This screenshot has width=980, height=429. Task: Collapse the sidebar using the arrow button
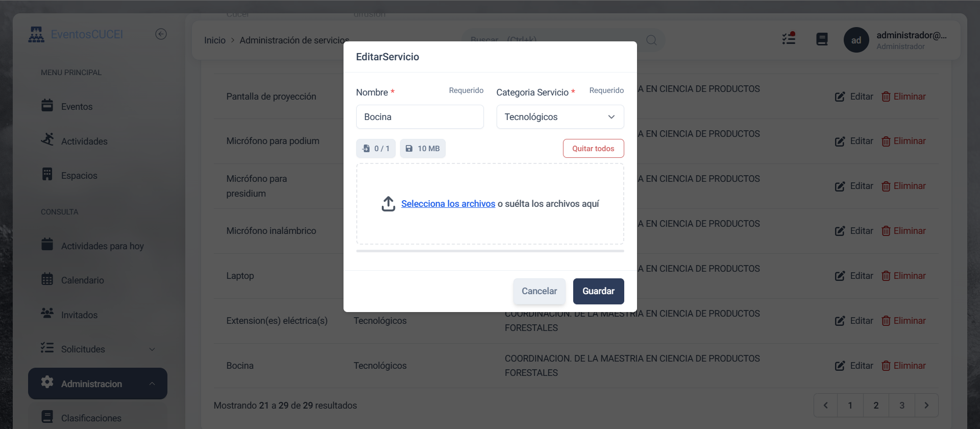pyautogui.click(x=161, y=34)
